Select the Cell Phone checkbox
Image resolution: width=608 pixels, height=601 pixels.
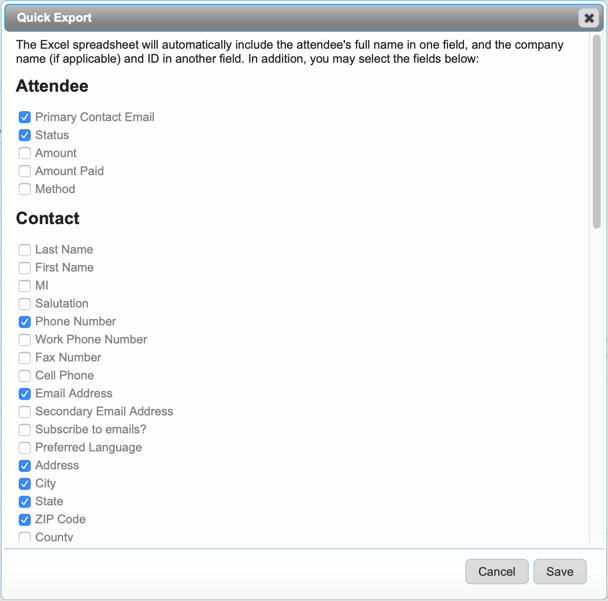click(25, 376)
